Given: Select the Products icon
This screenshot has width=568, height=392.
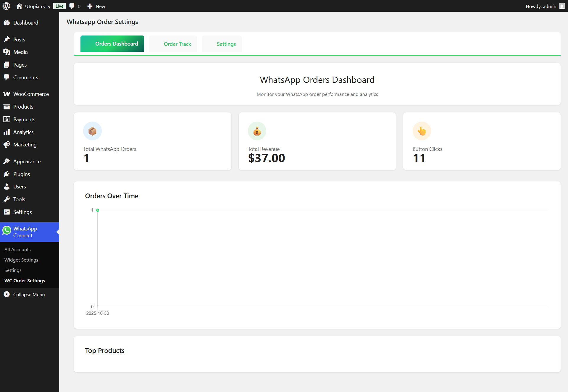Looking at the screenshot, I should (x=7, y=107).
